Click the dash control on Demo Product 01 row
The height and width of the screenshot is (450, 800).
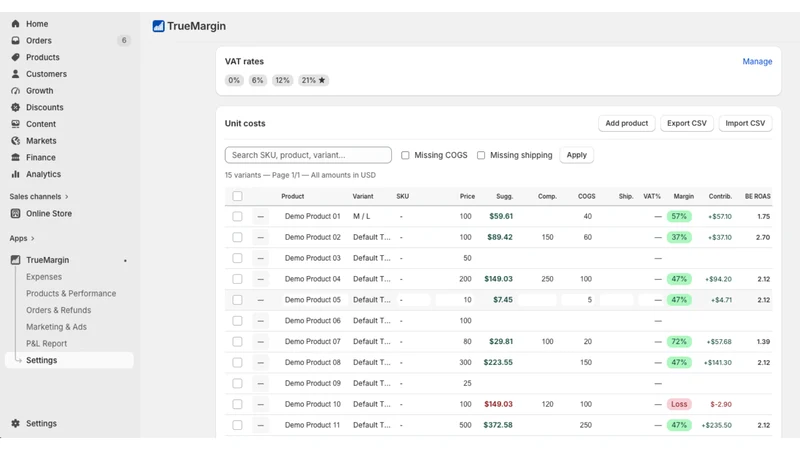click(261, 216)
